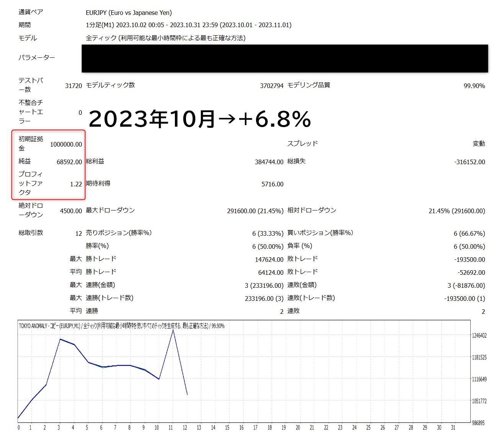This screenshot has height=434, width=504.
Task: Click the 総取引数 value 12
Action: [78, 233]
